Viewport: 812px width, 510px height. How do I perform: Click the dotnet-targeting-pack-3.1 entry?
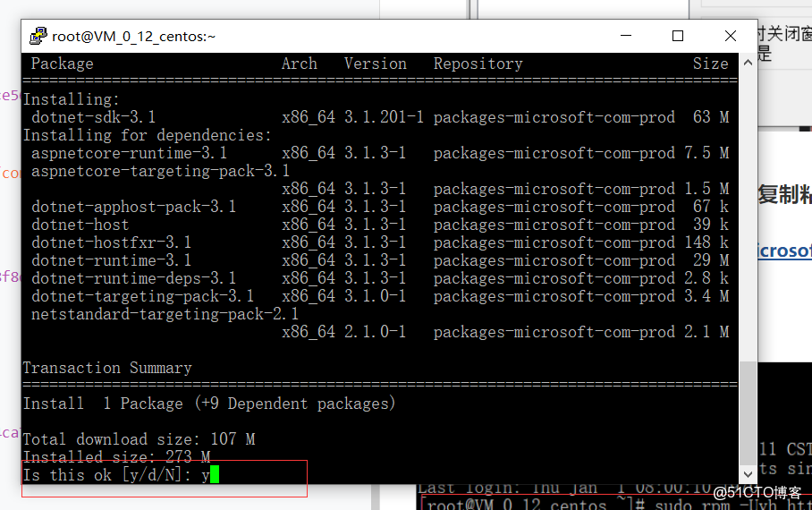pyautogui.click(x=142, y=296)
